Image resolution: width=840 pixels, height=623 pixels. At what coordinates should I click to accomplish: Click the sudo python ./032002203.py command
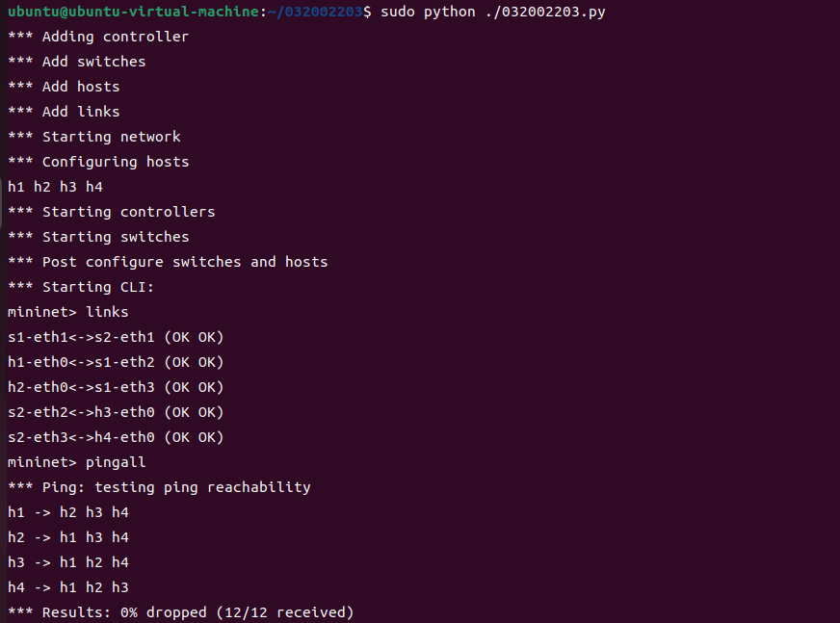pyautogui.click(x=493, y=12)
